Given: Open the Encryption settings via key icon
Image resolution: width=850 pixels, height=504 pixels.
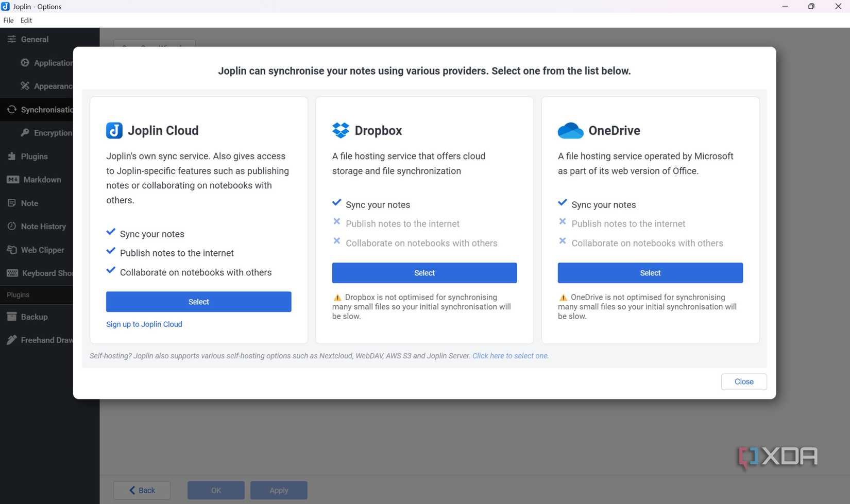Looking at the screenshot, I should [x=25, y=132].
